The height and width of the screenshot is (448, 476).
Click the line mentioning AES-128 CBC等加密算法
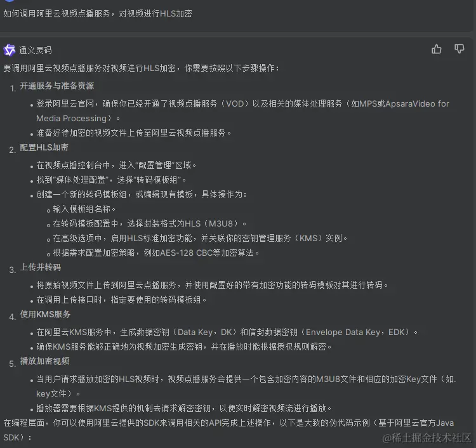(156, 253)
